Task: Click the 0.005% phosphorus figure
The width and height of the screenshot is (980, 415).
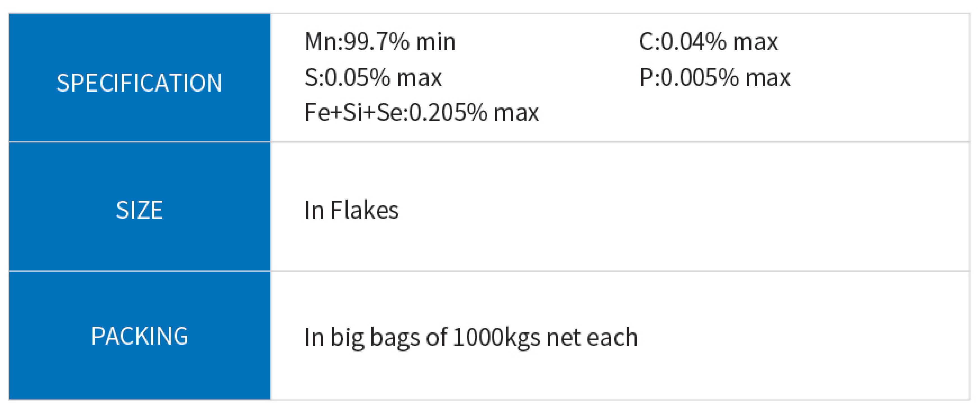Action: click(x=700, y=78)
